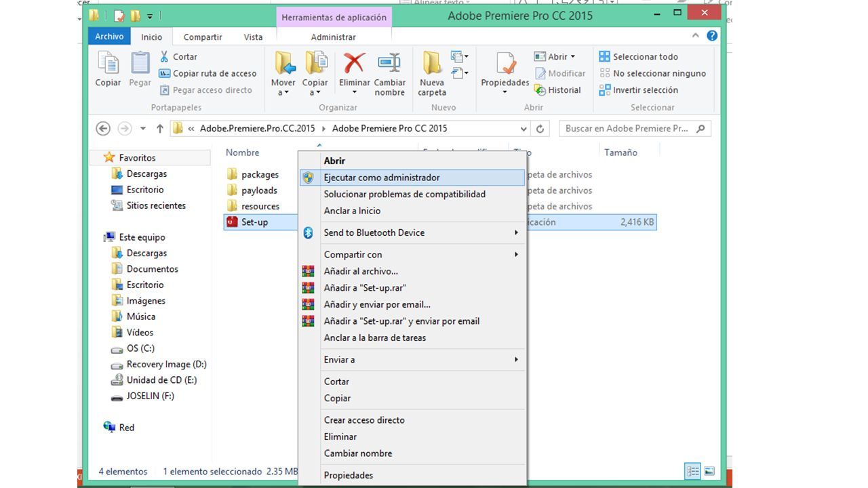868x488 pixels.
Task: Open recent locations dropdown beside forward arrow
Action: pos(142,129)
